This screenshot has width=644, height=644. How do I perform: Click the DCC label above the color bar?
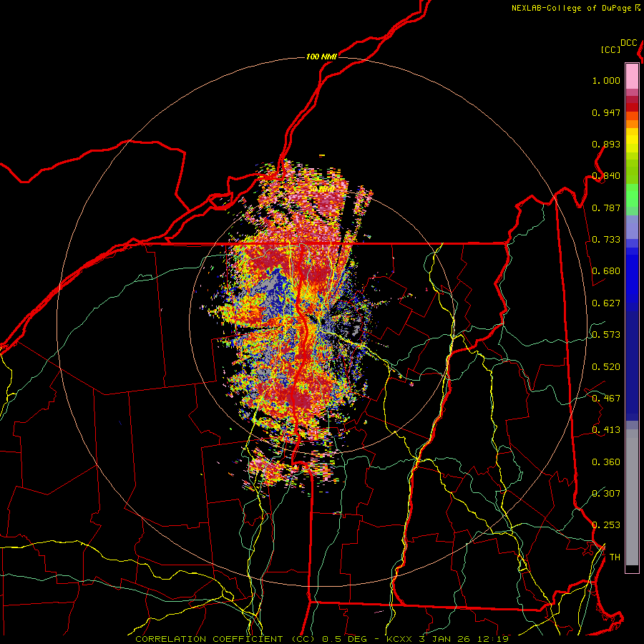628,43
